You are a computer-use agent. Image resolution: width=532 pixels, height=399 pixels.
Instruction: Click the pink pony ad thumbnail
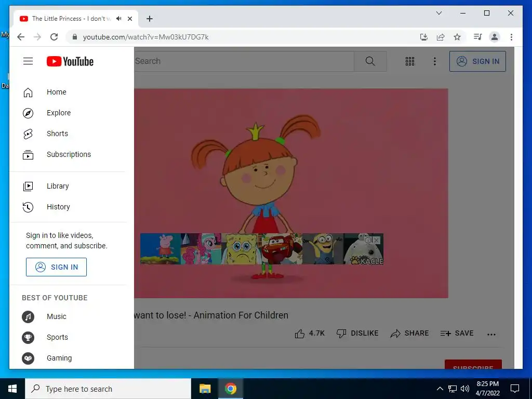pos(201,249)
